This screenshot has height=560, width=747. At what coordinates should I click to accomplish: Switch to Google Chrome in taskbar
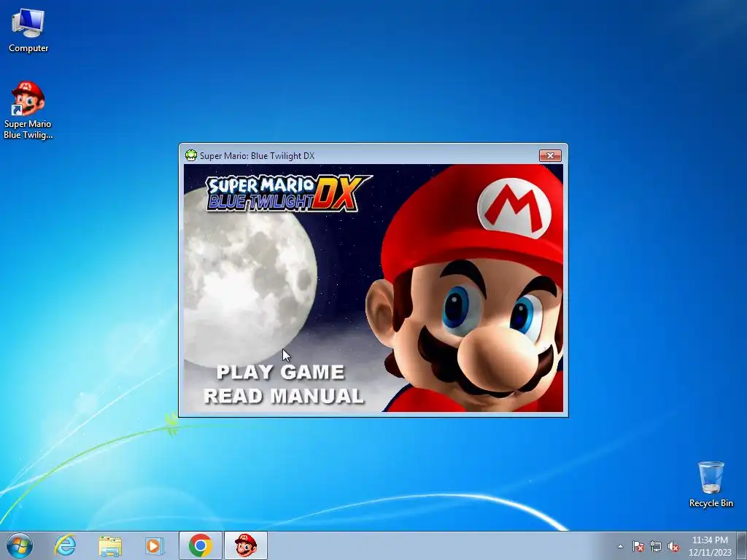click(200, 545)
